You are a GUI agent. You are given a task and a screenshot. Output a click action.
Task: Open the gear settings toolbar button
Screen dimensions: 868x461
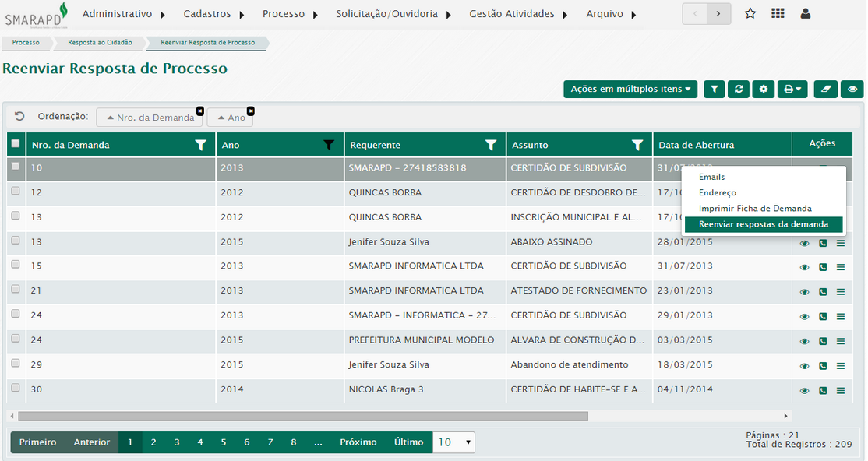pyautogui.click(x=764, y=90)
